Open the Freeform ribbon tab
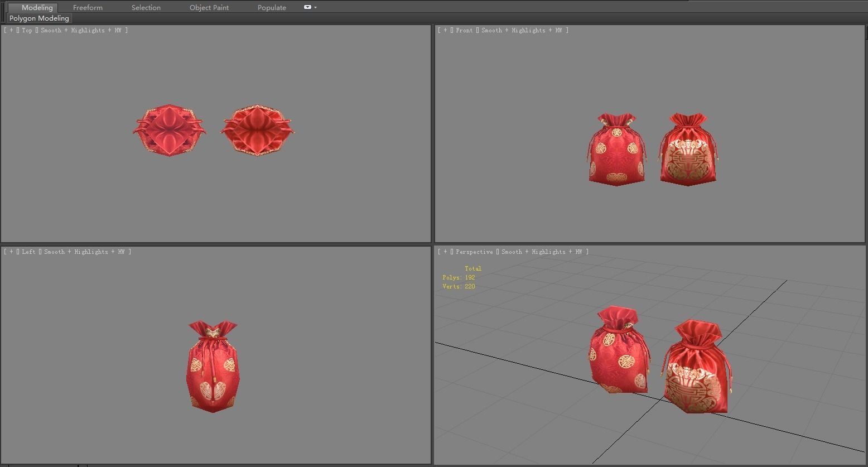The image size is (868, 467). point(88,7)
